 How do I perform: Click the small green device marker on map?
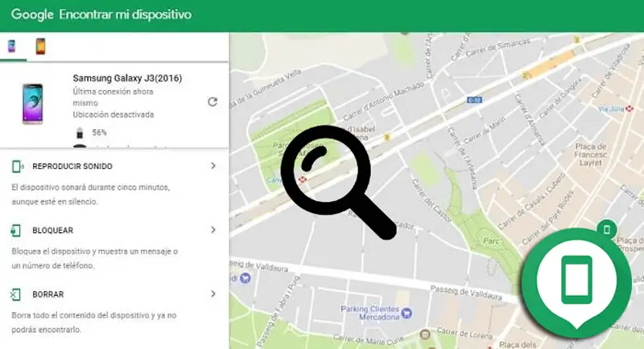(x=607, y=229)
